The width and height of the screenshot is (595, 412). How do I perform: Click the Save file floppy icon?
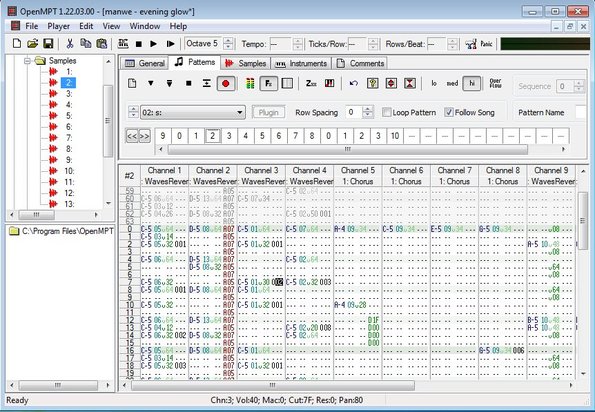[48, 44]
